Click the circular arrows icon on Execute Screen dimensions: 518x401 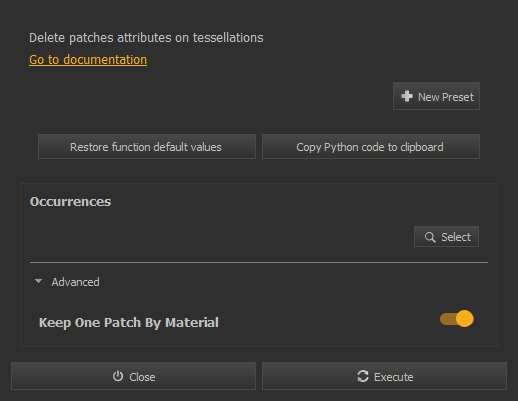click(x=363, y=376)
